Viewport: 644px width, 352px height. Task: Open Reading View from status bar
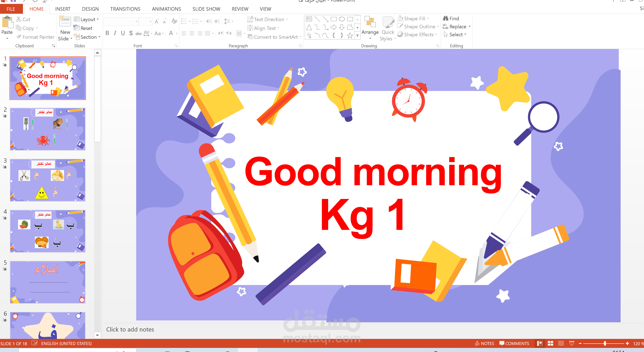[x=561, y=343]
